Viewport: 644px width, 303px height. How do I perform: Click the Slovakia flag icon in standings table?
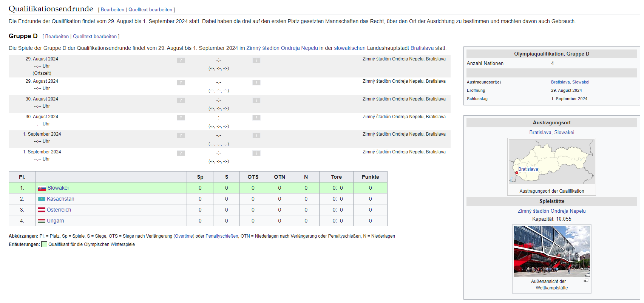tap(42, 188)
